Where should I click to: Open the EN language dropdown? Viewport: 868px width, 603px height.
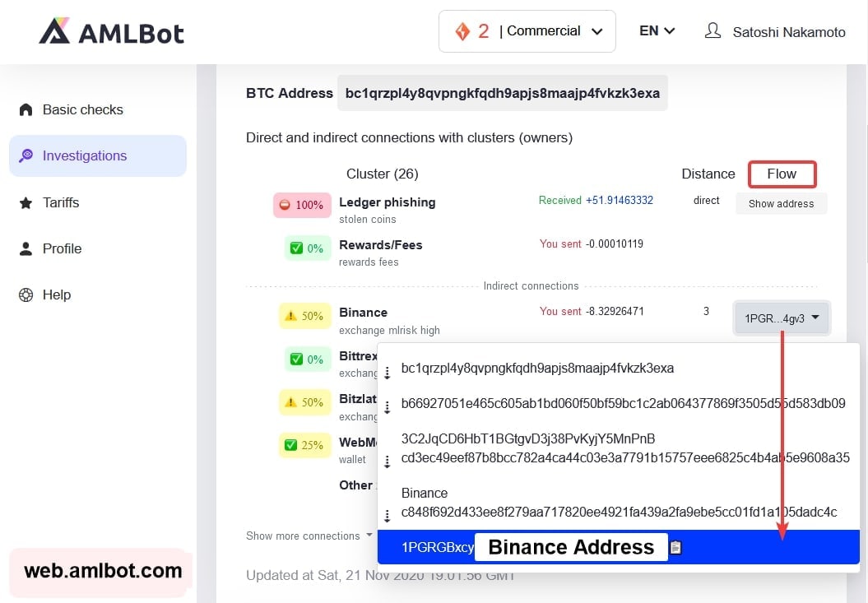[x=657, y=31]
